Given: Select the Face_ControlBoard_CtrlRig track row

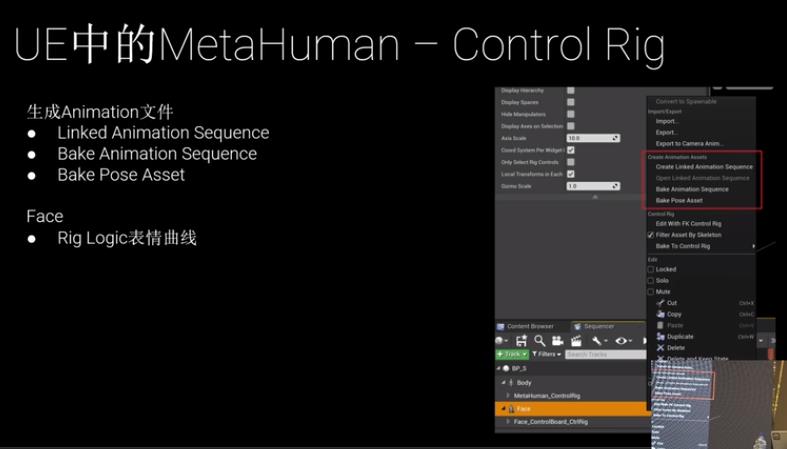Looking at the screenshot, I should (x=573, y=422).
